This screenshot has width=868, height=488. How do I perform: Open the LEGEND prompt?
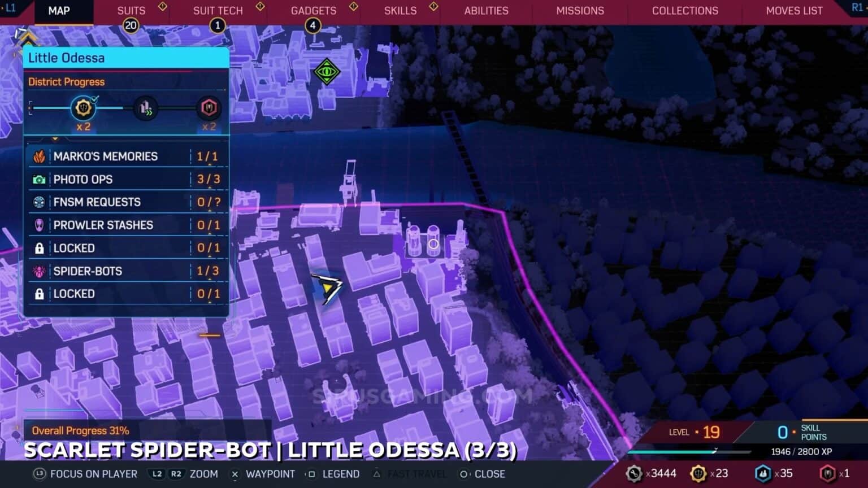coord(333,474)
